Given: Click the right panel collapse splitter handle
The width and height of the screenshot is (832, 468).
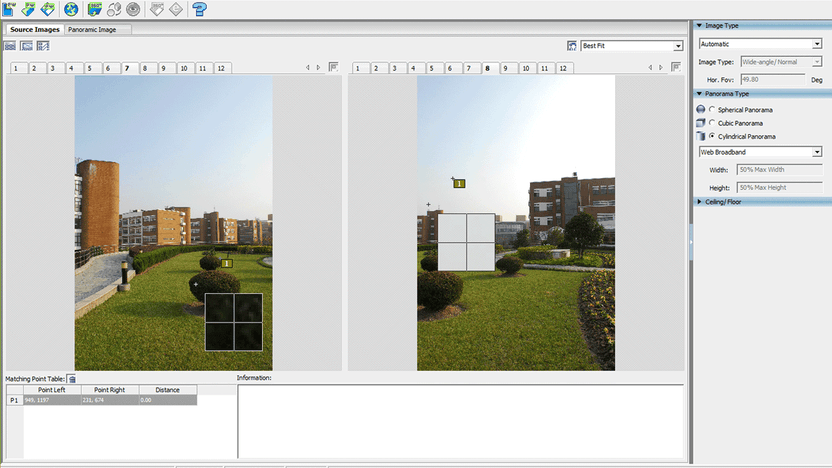Looking at the screenshot, I should click(691, 242).
